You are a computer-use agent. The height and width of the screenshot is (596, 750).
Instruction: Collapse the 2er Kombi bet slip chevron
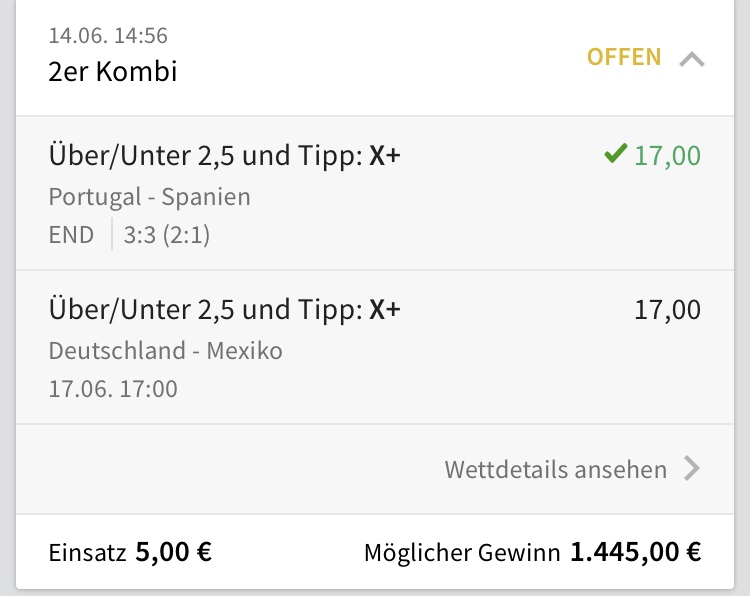point(691,59)
